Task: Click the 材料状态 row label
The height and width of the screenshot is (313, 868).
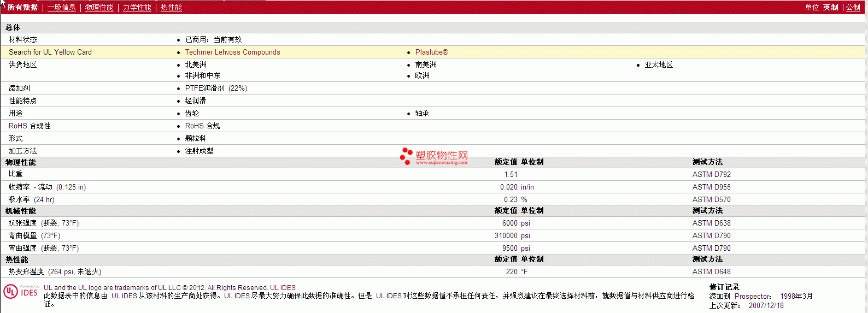Action: point(23,39)
